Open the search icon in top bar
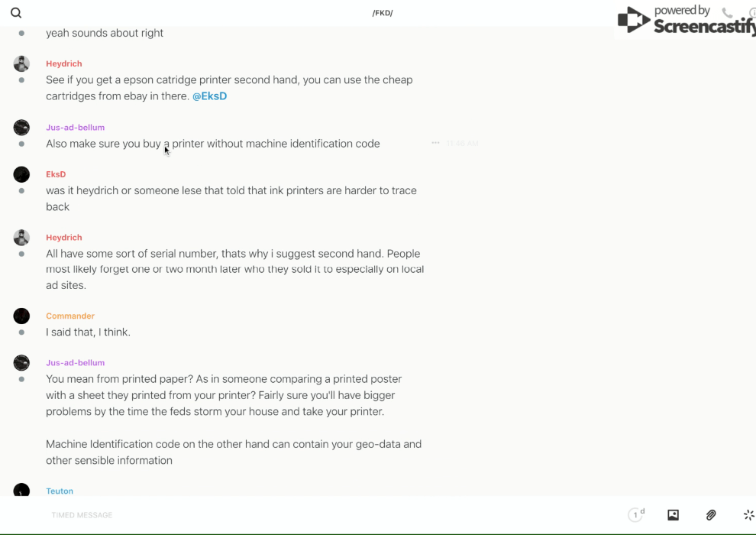The width and height of the screenshot is (756, 535). pos(16,13)
